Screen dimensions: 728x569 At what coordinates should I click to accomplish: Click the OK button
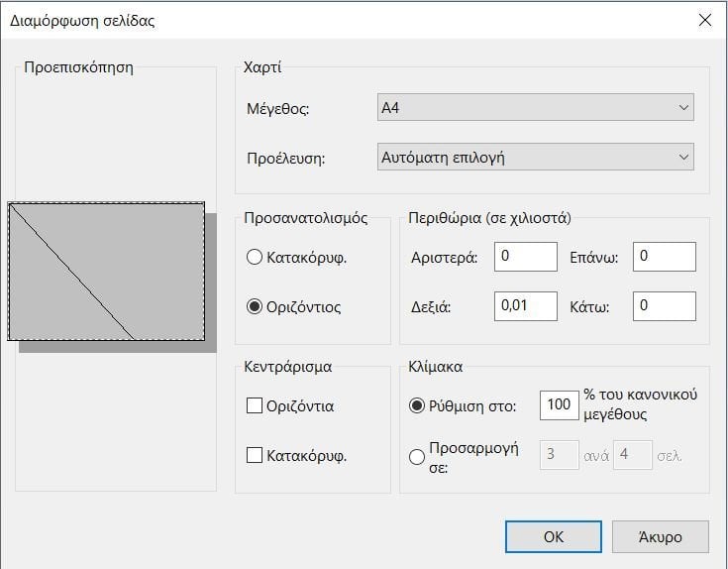tap(554, 537)
